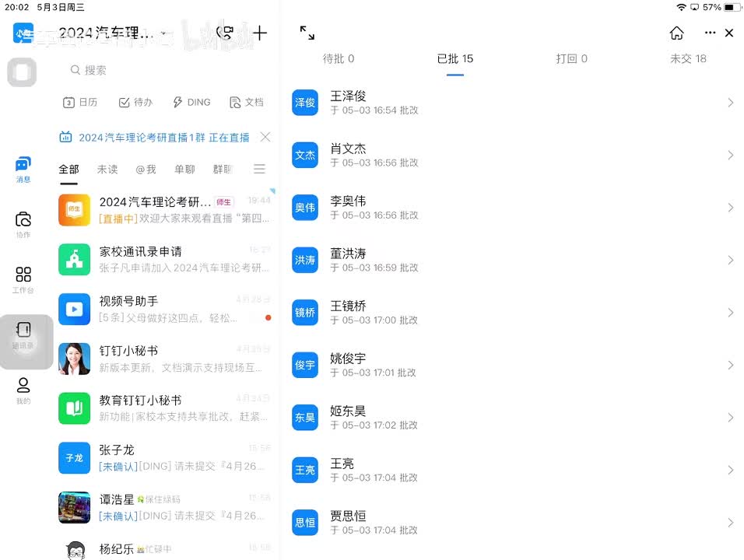Expand 贾思恒's submission via chevron
744x560 pixels.
coord(730,523)
